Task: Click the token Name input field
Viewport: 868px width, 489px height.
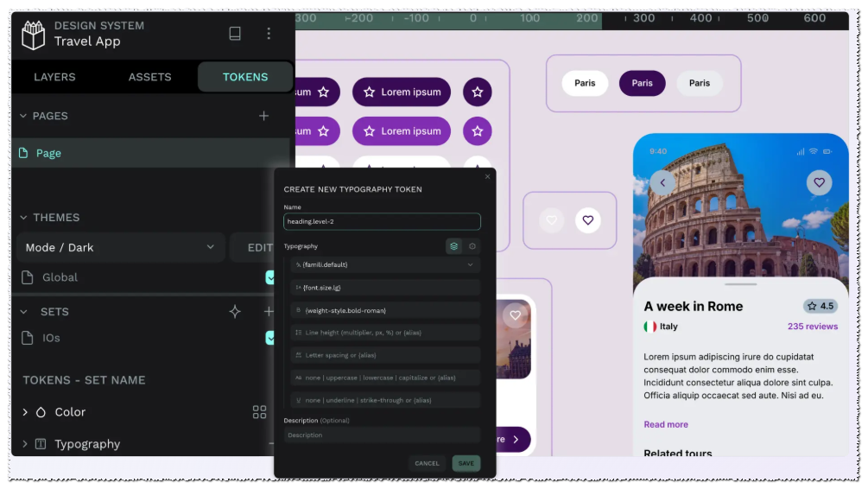Action: tap(382, 221)
